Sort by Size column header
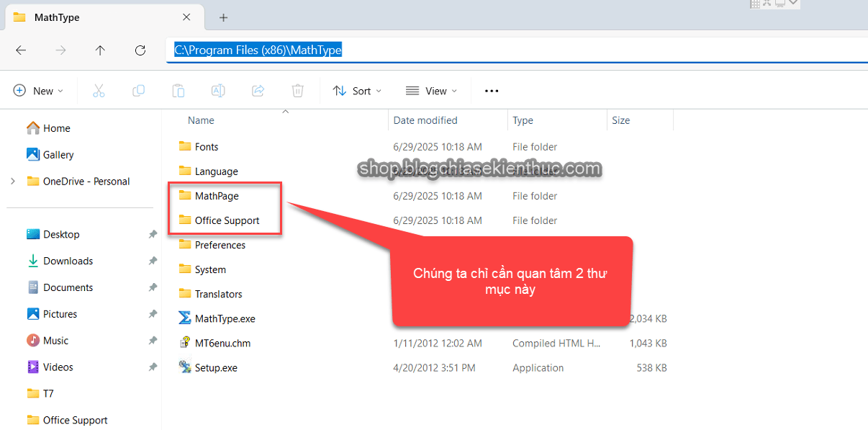868x430 pixels. point(620,120)
